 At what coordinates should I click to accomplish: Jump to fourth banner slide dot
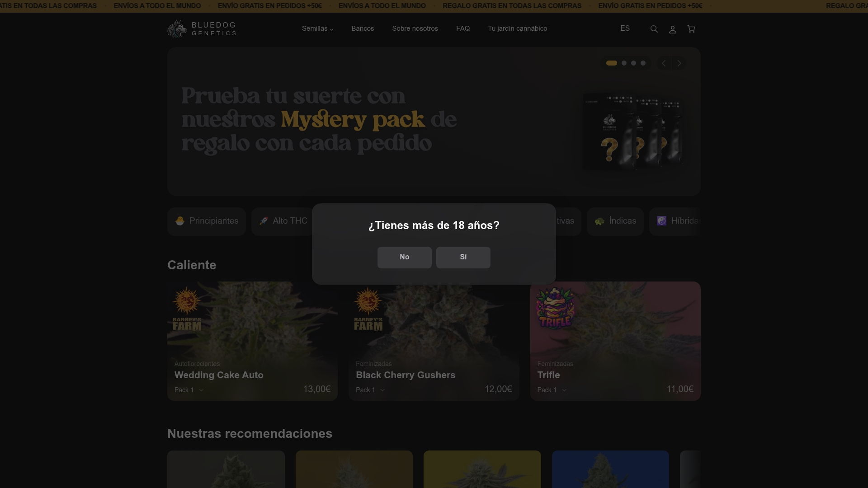click(643, 63)
